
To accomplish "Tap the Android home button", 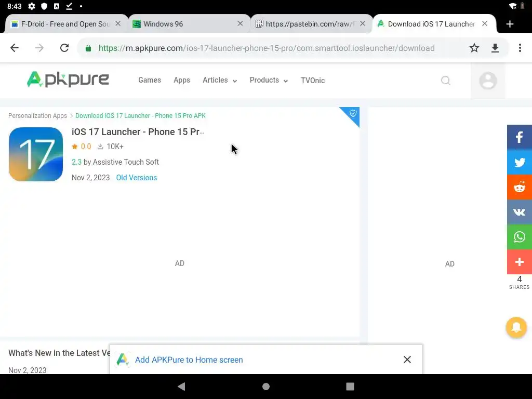I will coord(266,387).
